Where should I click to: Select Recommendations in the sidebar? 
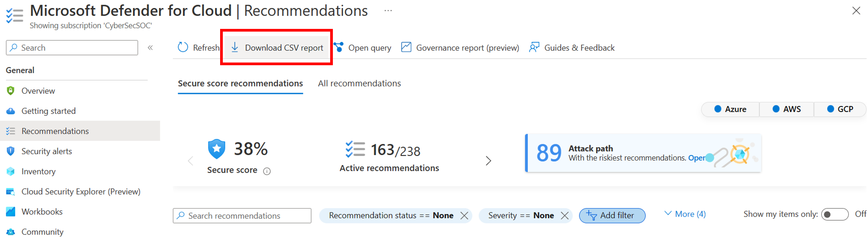click(80, 131)
